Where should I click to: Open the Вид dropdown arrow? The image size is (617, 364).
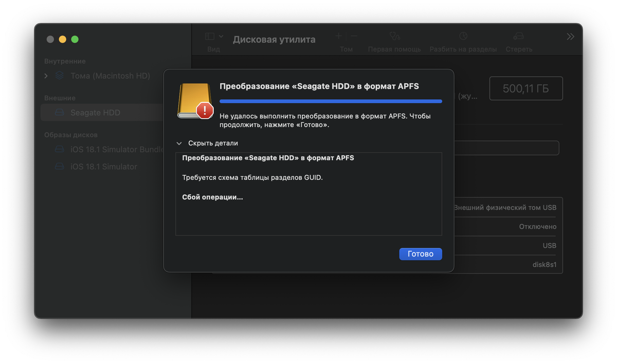click(221, 37)
